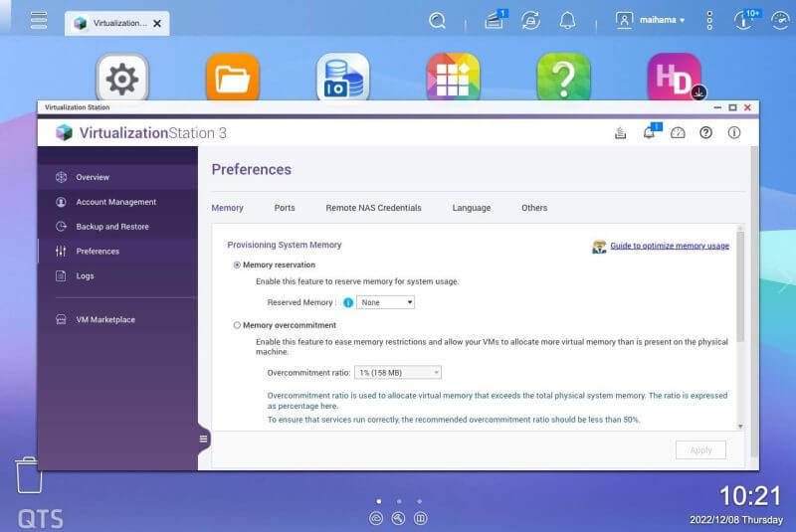Open the background tasks icon
The height and width of the screenshot is (532, 796).
tap(495, 20)
